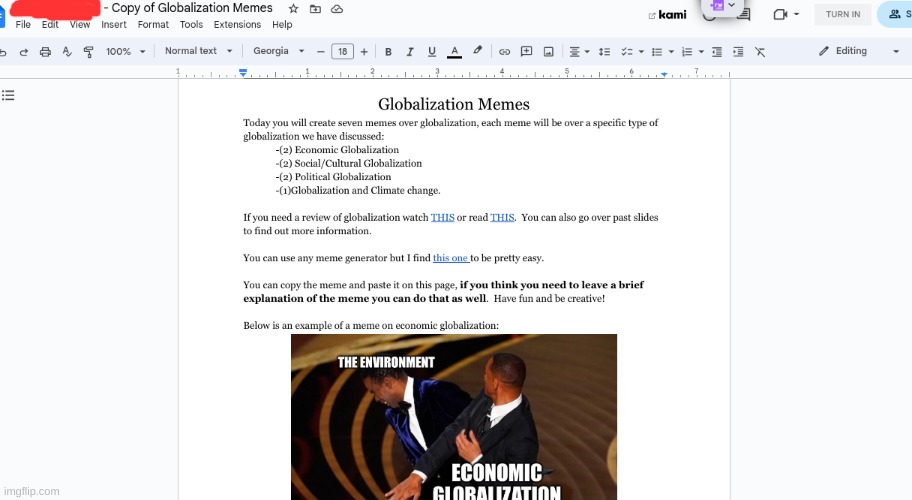Decrease font size with minus button

[x=320, y=52]
